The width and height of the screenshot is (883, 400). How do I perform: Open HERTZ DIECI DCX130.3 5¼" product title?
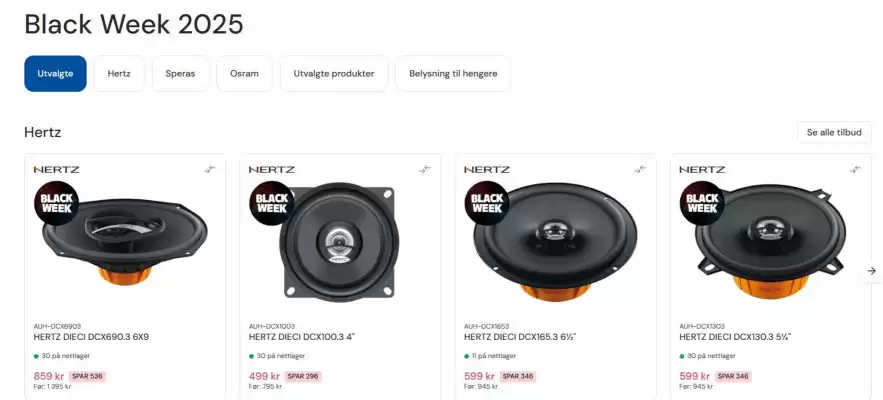[x=735, y=337]
